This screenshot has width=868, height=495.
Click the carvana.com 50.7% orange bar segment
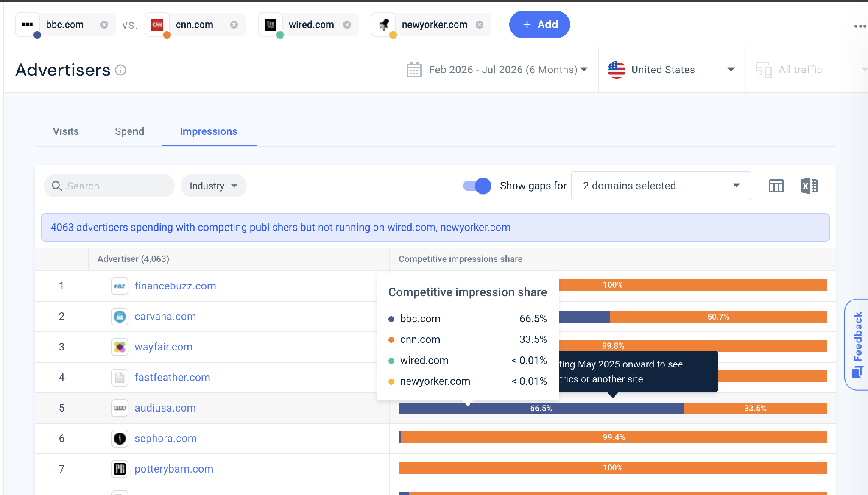tap(718, 317)
